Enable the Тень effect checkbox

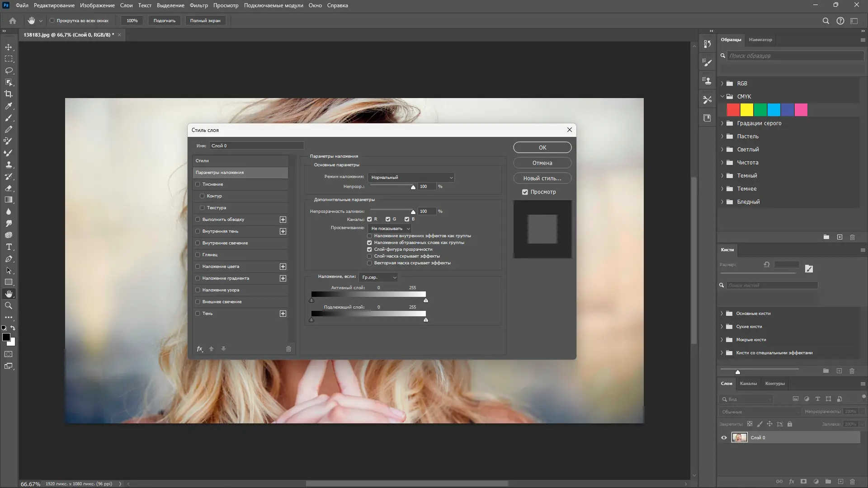198,314
